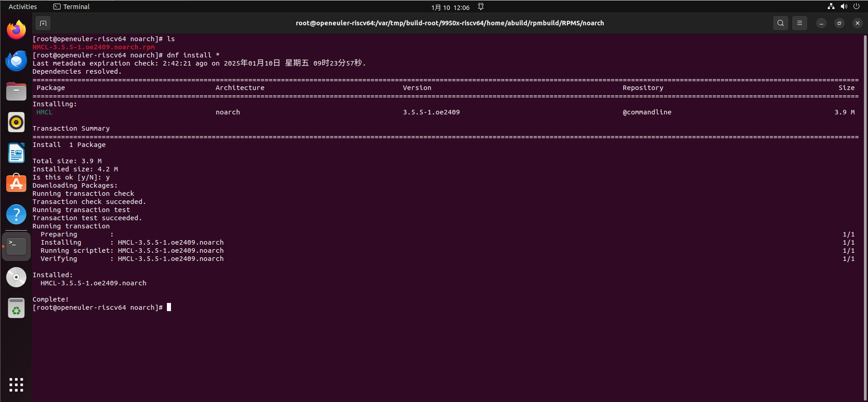Open the Trash in dock
This screenshot has height=402, width=868.
point(16,308)
